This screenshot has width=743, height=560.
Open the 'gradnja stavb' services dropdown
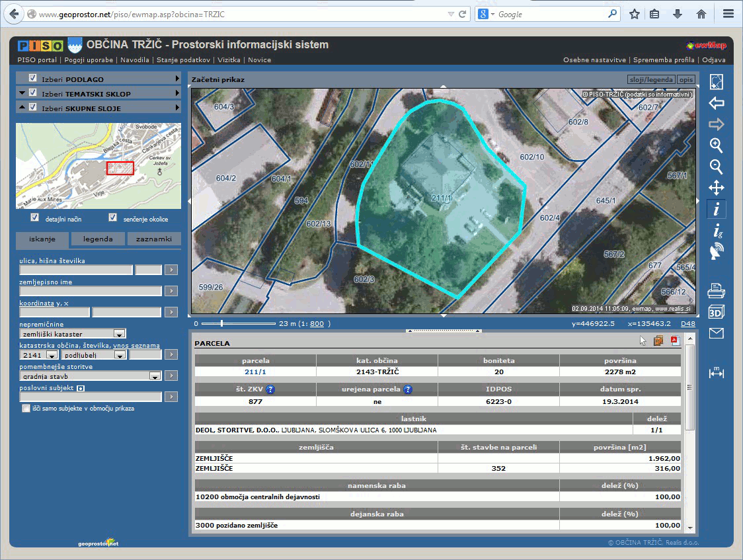coord(155,376)
